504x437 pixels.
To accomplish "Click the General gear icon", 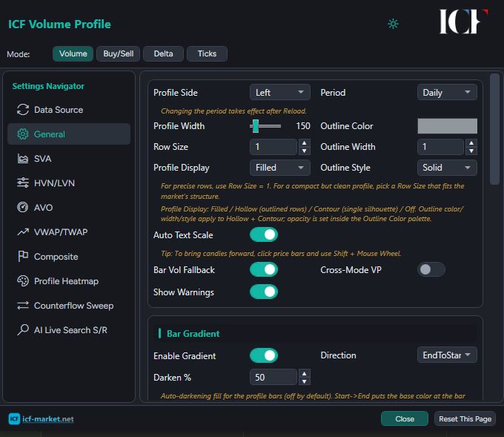I will 23,134.
